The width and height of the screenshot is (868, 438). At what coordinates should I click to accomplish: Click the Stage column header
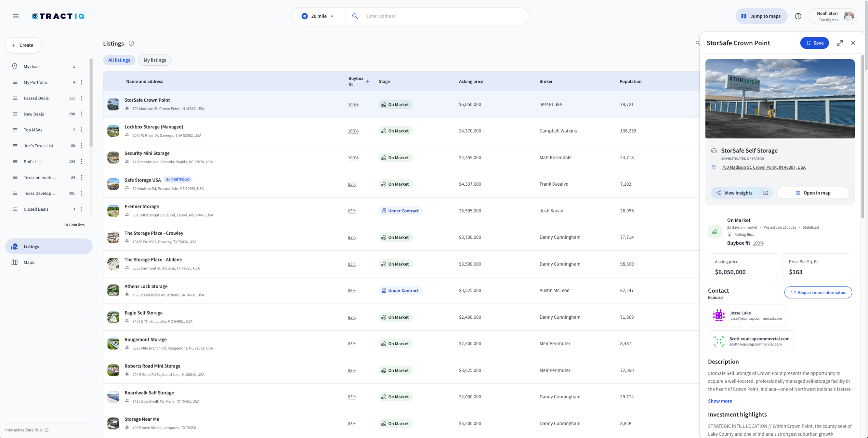384,81
